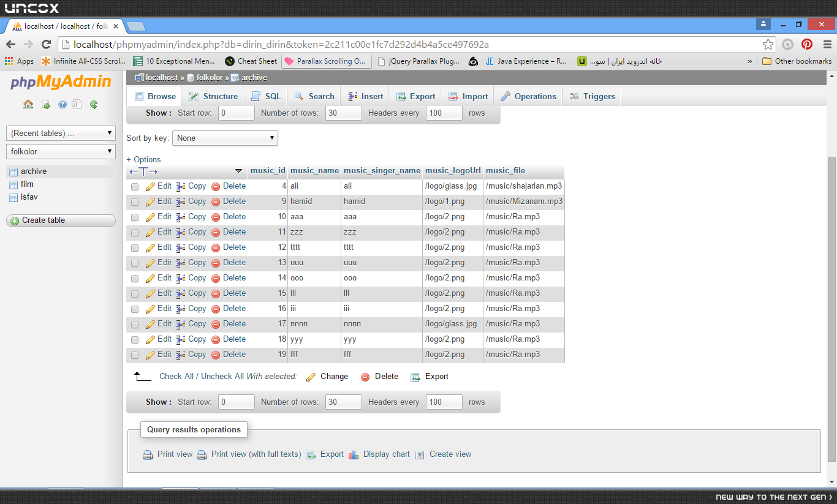Open the Operations tab
Viewport: 837px width, 504px height.
[528, 96]
